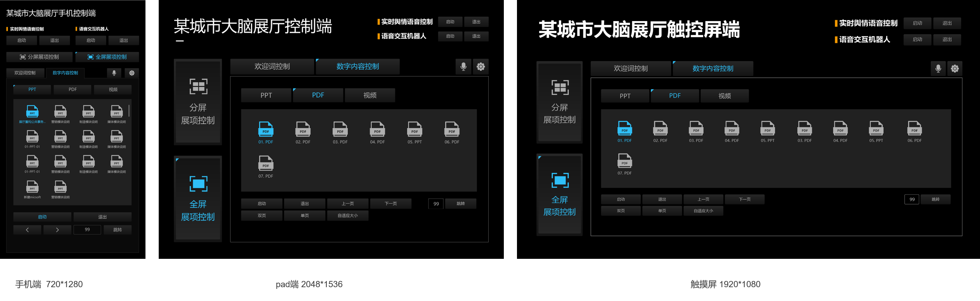Click 跳转 in touch screen panel
The width and height of the screenshot is (980, 301).
[x=935, y=199]
